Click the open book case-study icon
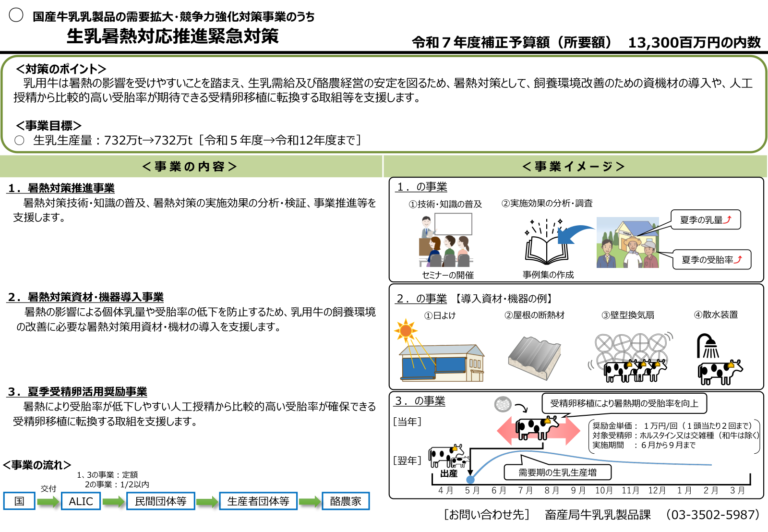768x532 pixels. click(x=546, y=242)
